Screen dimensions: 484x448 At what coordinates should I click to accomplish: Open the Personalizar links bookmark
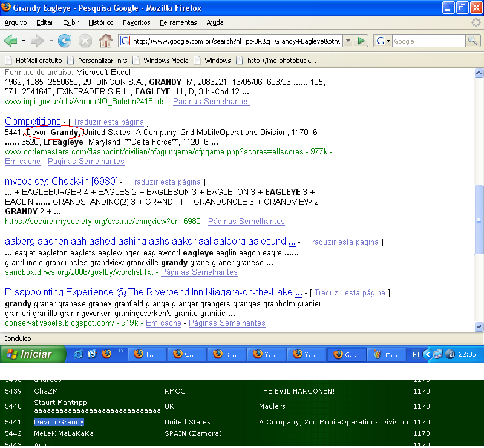(97, 61)
